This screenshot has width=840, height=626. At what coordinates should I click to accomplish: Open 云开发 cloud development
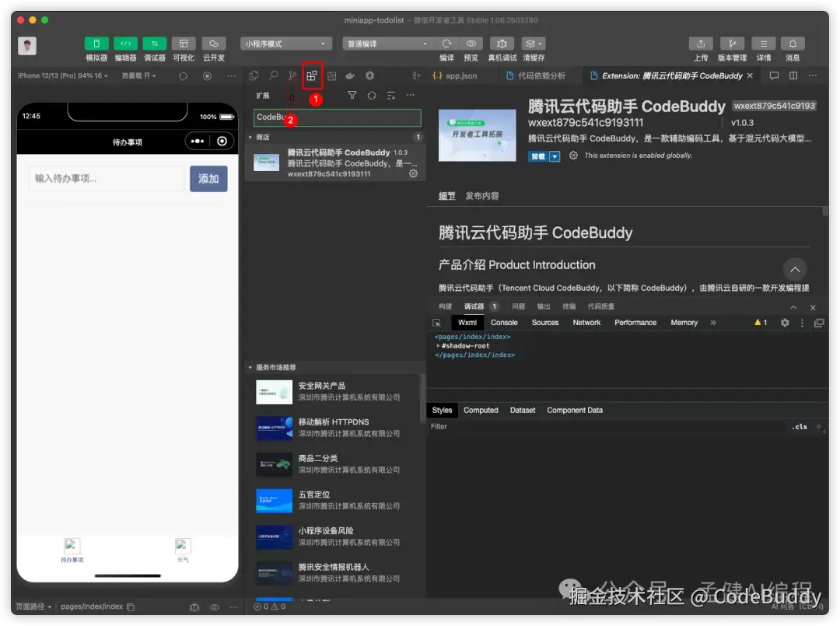pos(214,44)
